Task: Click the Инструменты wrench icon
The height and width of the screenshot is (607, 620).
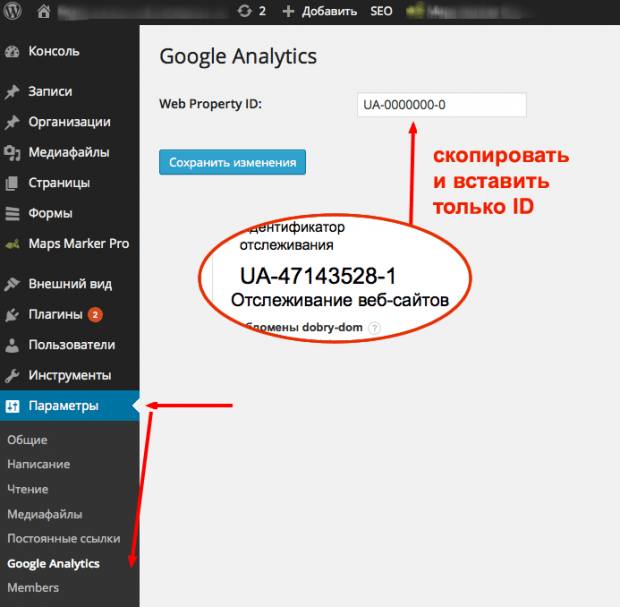Action: coord(12,376)
